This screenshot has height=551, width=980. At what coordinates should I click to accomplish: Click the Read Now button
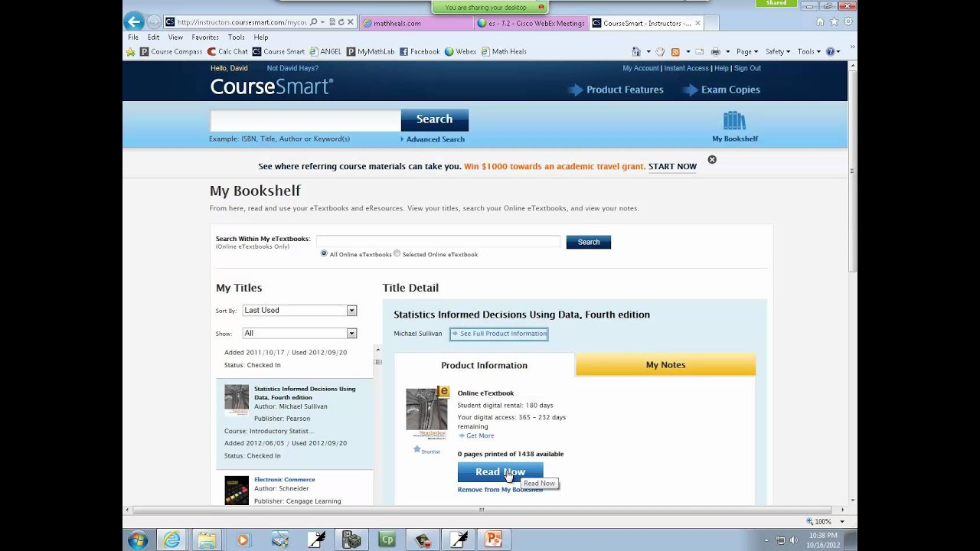[500, 472]
